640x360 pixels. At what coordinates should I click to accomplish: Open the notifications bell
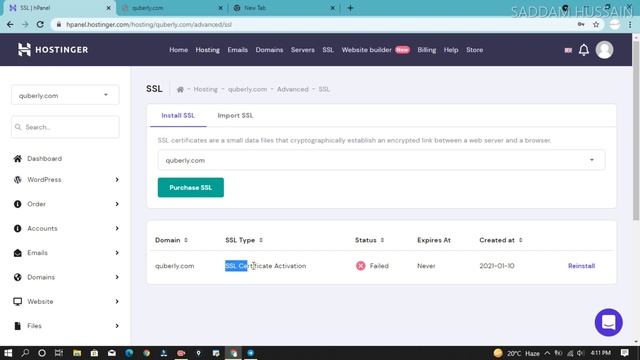(584, 50)
